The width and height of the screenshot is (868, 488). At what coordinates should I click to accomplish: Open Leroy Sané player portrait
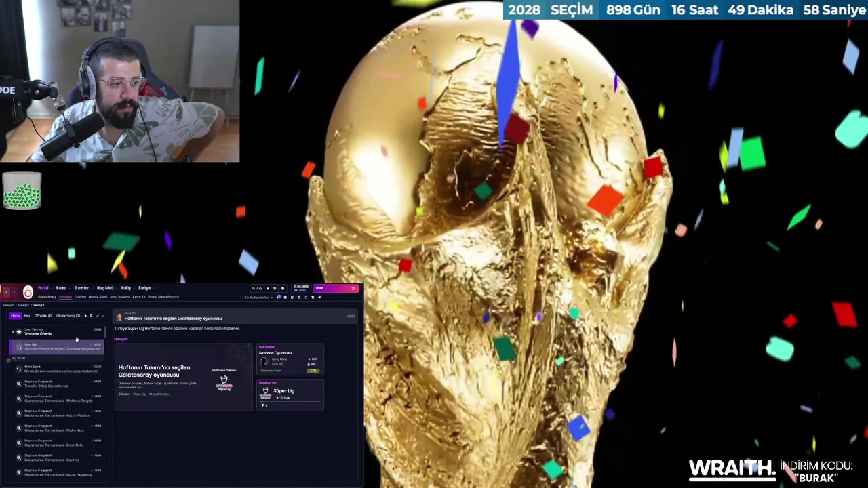click(264, 362)
